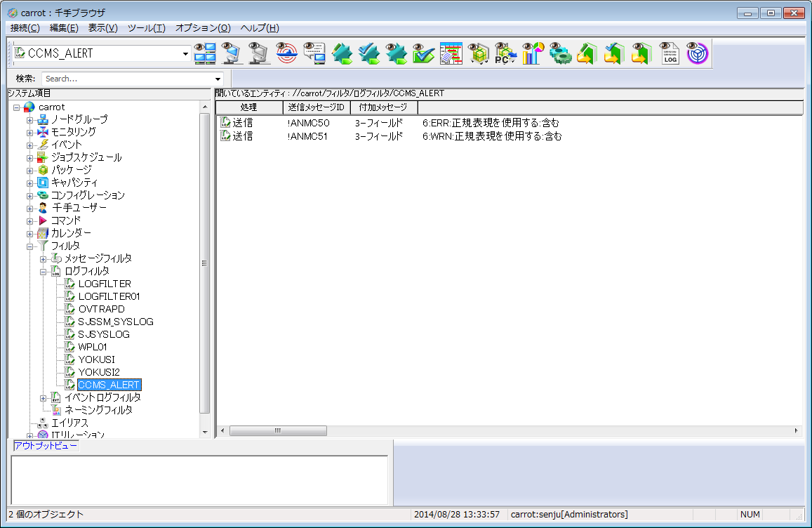The height and width of the screenshot is (528, 812).
Task: Click the list scroll-right arrow
Action: [797, 430]
